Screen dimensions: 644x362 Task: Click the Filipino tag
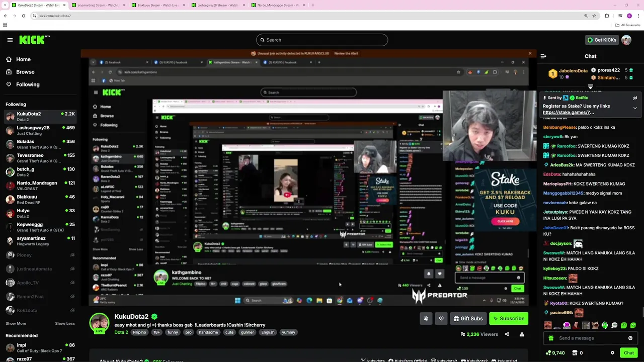pos(139,332)
